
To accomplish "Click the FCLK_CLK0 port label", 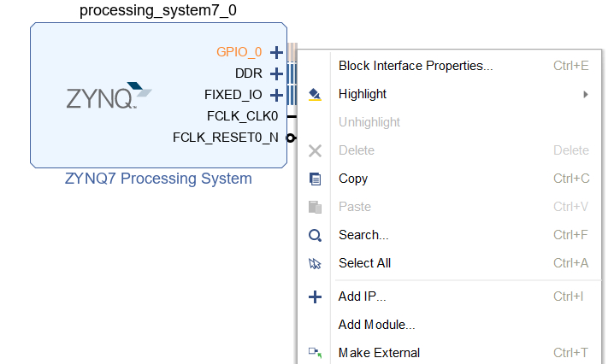I will (243, 116).
